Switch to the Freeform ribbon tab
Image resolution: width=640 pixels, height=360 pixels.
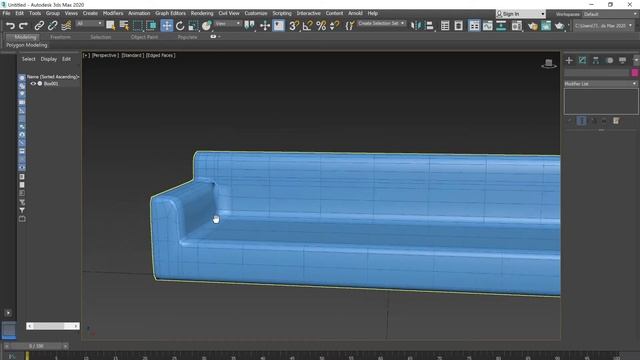click(60, 37)
